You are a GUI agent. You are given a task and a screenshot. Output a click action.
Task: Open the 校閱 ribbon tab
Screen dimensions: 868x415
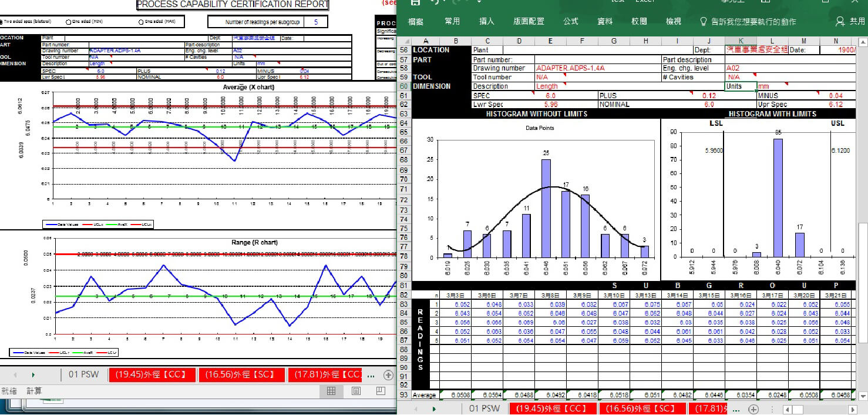click(x=639, y=21)
